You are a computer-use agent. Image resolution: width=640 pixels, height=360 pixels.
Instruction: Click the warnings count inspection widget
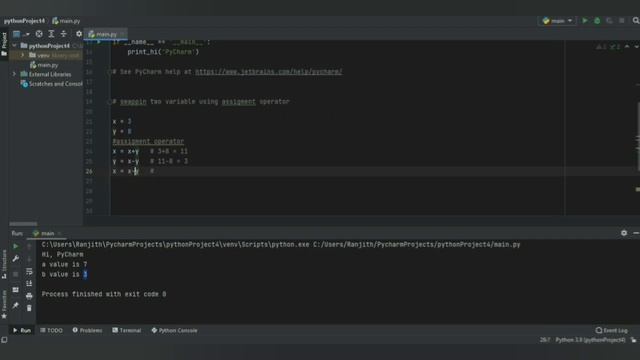(608, 47)
